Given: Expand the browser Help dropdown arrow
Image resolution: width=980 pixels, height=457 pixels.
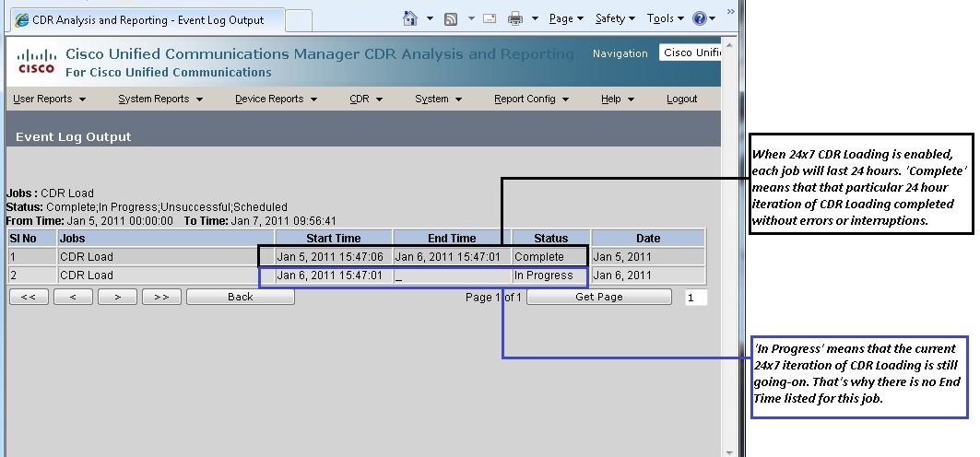Looking at the screenshot, I should pyautogui.click(x=714, y=18).
